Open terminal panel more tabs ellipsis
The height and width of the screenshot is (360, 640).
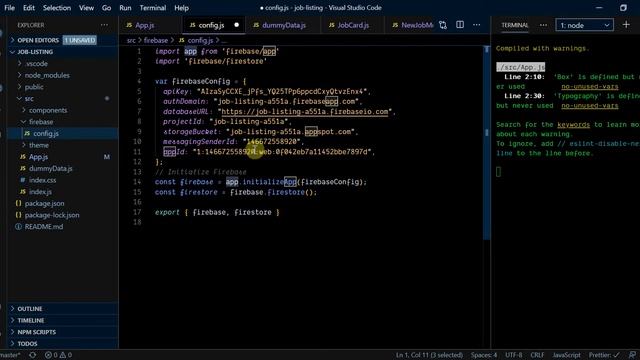click(x=543, y=25)
